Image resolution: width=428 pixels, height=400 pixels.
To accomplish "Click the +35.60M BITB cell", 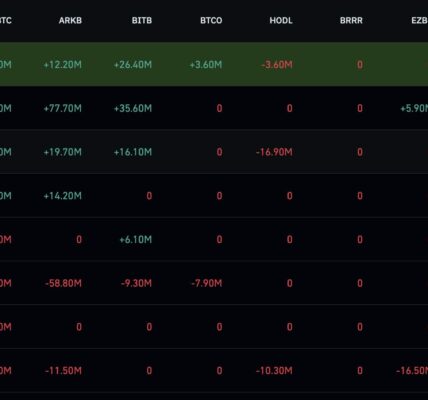I will pyautogui.click(x=133, y=108).
